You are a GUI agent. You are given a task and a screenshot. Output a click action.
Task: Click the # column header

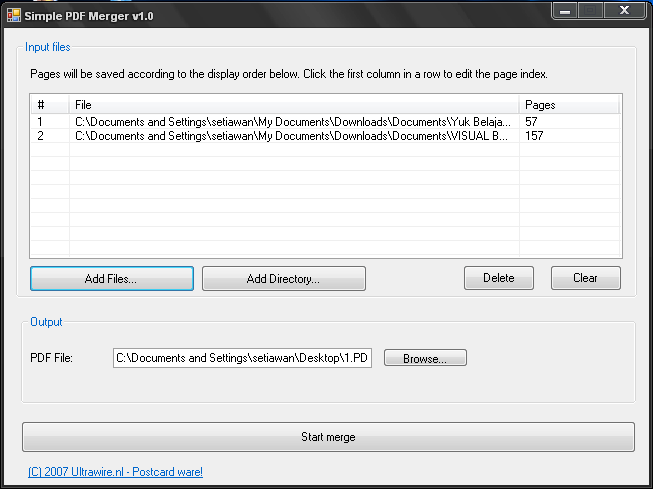coord(50,105)
